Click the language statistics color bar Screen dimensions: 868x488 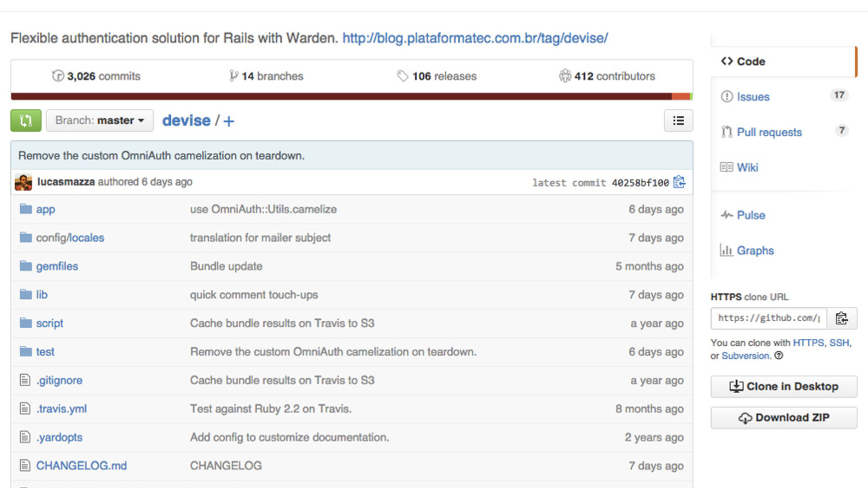pyautogui.click(x=352, y=97)
